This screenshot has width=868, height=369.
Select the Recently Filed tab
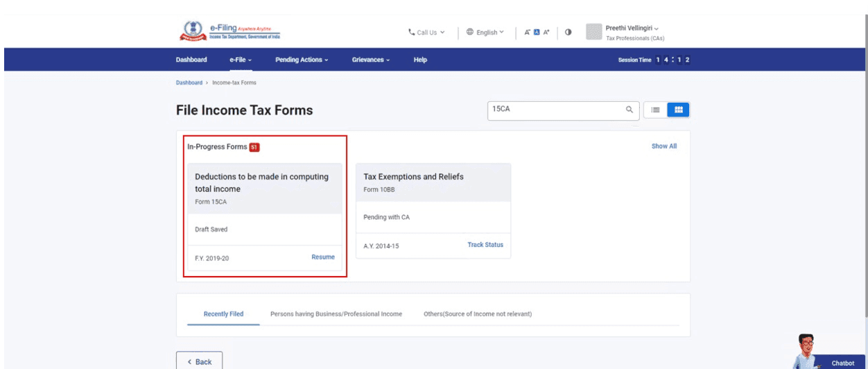223,314
